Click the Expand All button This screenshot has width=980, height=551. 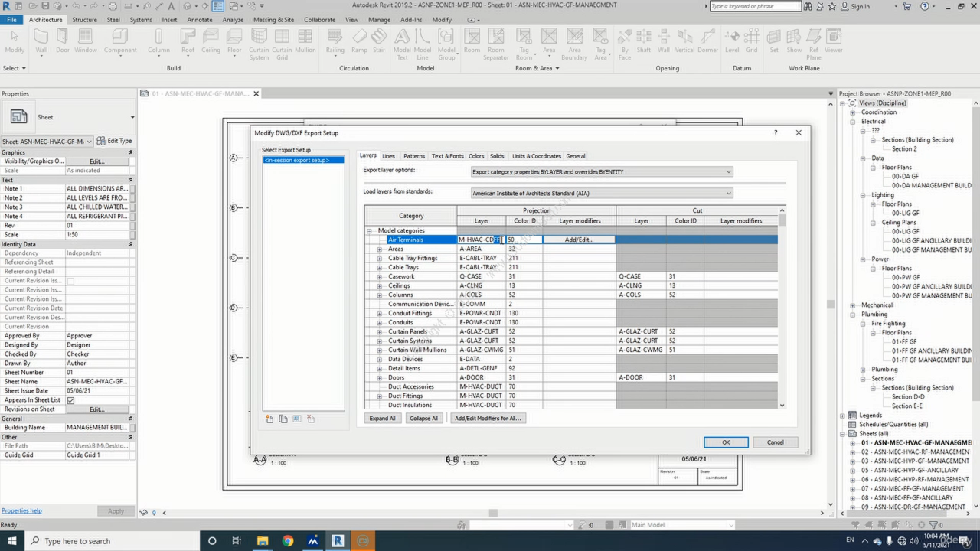pyautogui.click(x=382, y=419)
